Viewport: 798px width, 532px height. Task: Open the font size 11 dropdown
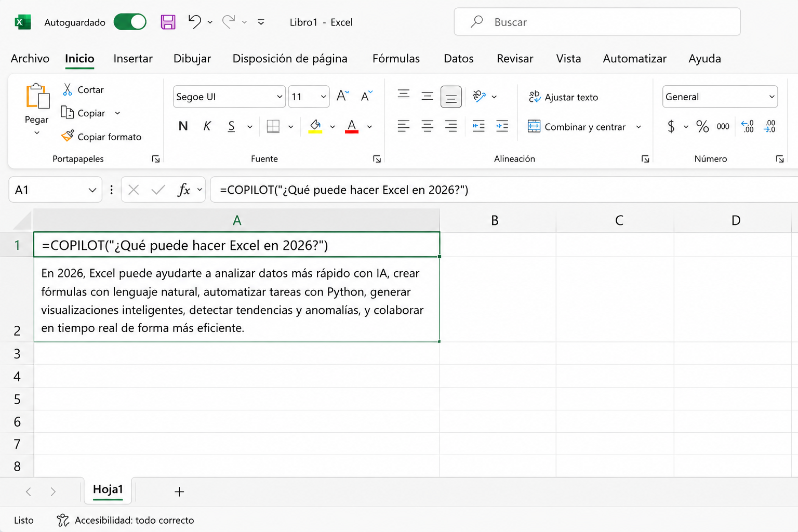(x=323, y=97)
